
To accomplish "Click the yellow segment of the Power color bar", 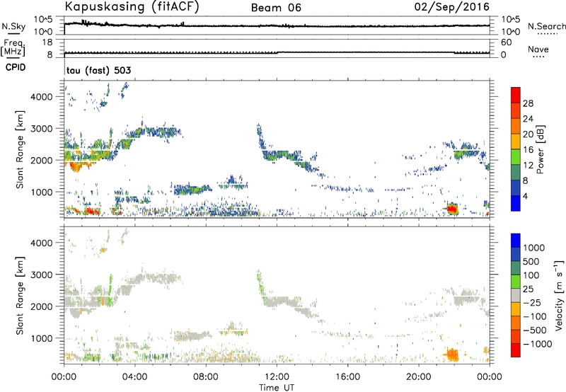I will click(x=516, y=142).
